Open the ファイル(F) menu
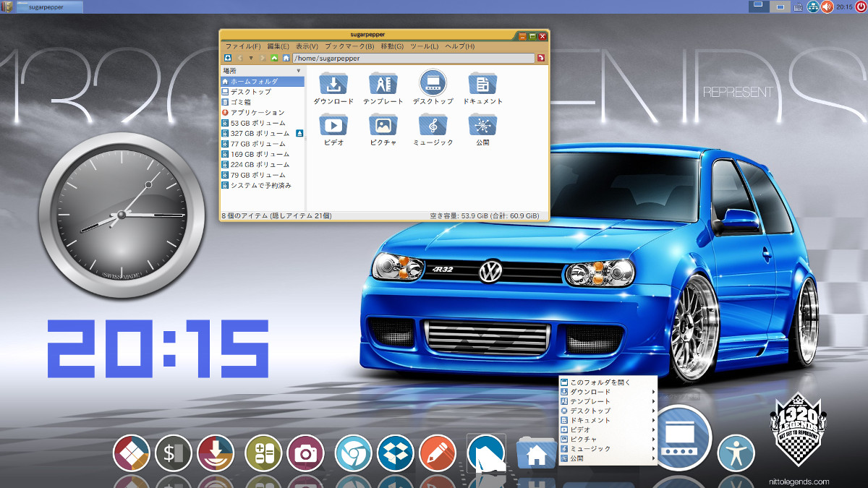Image resolution: width=868 pixels, height=488 pixels. click(243, 46)
